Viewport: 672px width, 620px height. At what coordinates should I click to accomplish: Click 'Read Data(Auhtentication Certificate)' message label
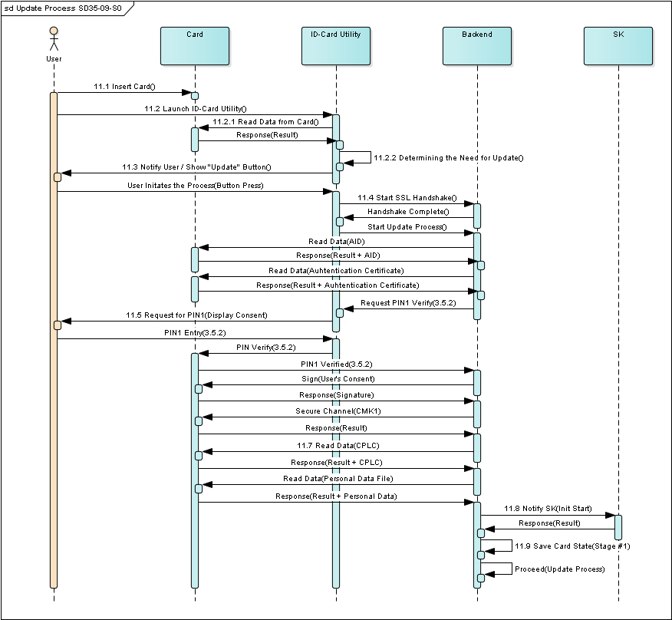point(337,271)
